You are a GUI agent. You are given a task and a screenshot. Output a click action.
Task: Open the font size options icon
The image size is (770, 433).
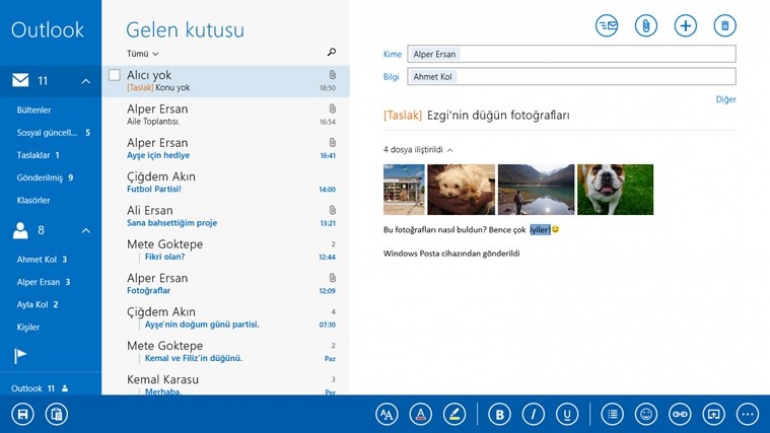click(387, 414)
